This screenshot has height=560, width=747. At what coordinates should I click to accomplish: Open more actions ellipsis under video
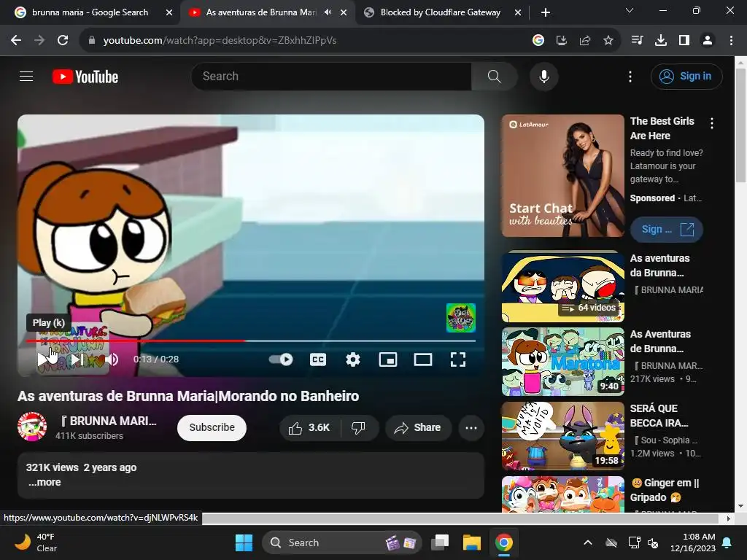point(471,427)
